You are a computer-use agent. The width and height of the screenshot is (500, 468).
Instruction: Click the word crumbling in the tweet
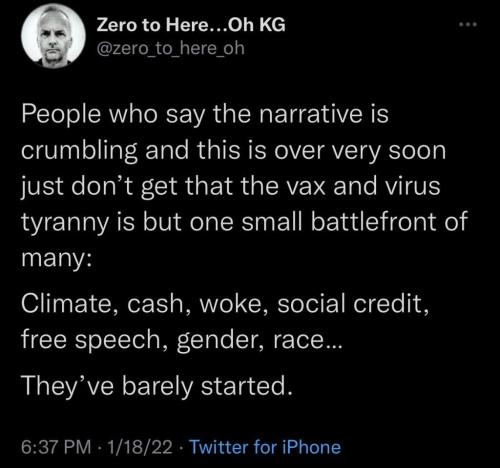(x=79, y=152)
